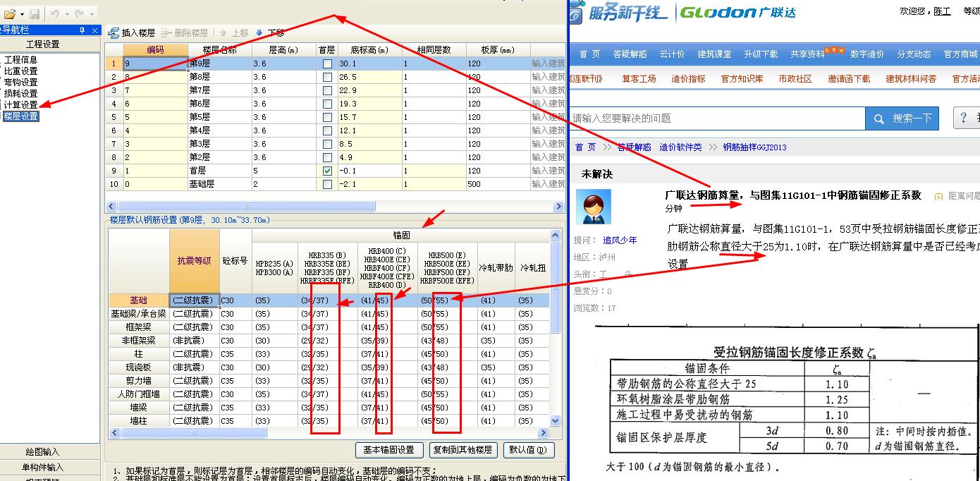
Task: Toggle 首层 checkbox for 第5层
Action: (327, 117)
